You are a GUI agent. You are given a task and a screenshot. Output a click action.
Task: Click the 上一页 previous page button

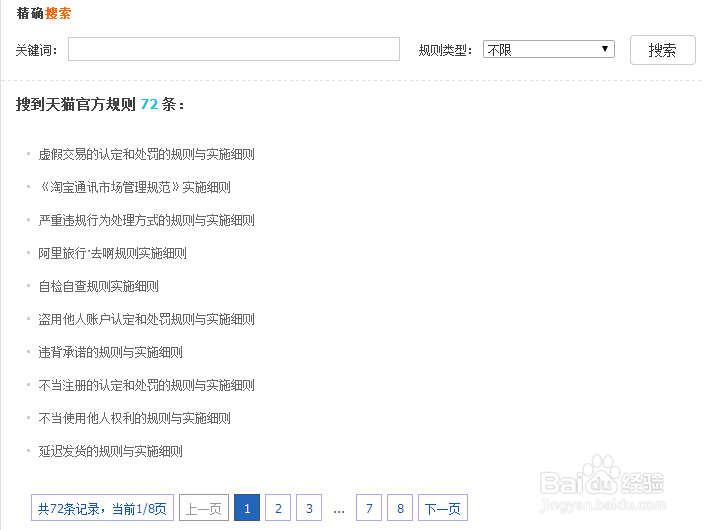click(x=204, y=508)
